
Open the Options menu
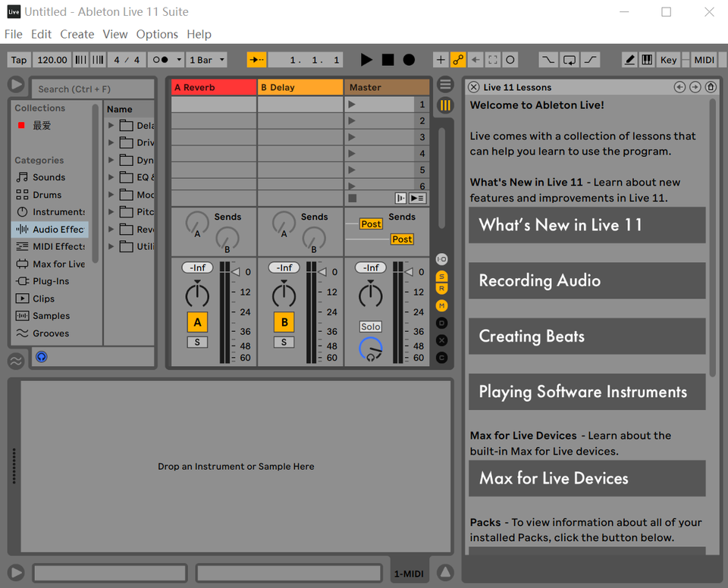click(x=157, y=34)
